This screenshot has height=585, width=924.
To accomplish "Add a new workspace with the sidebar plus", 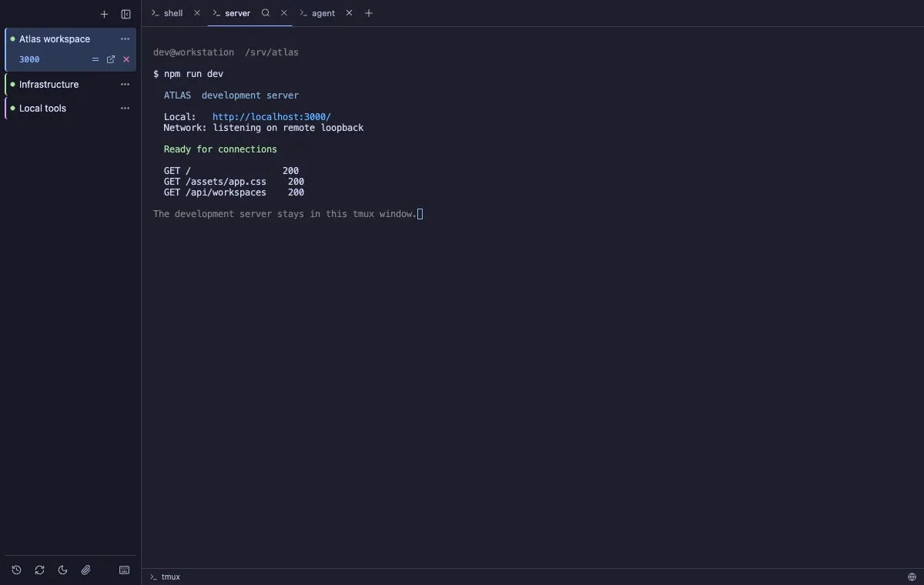I will point(105,14).
